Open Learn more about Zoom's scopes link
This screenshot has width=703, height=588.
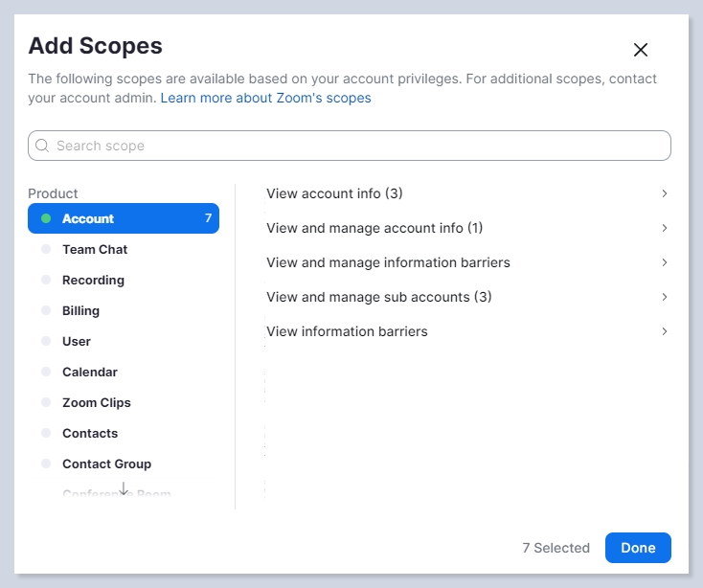[x=265, y=98]
